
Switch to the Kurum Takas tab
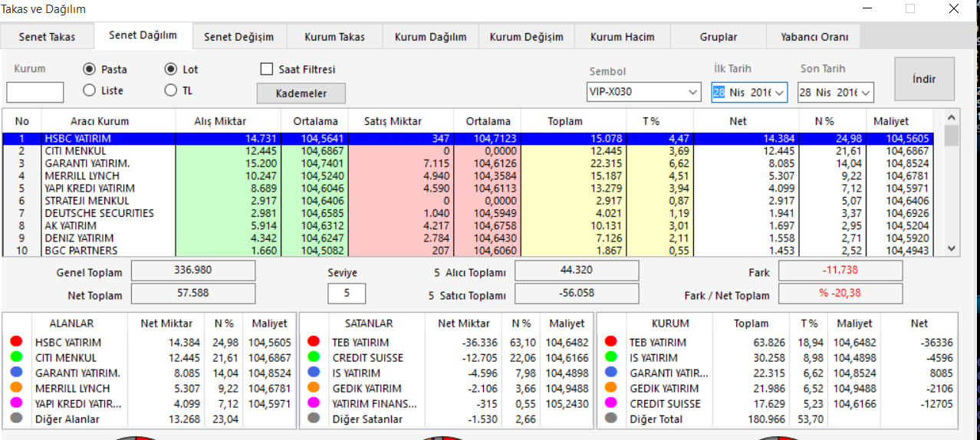pos(334,37)
